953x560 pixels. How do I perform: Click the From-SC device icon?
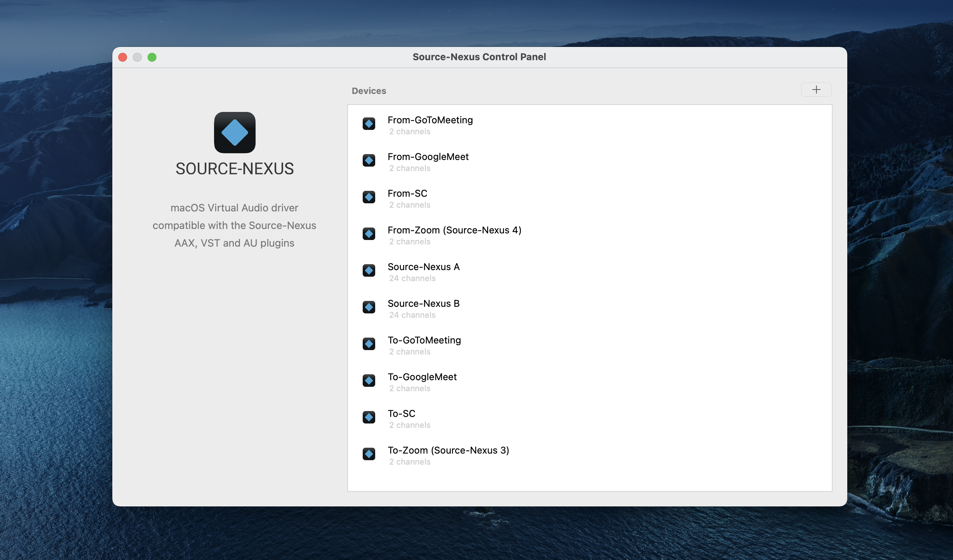pyautogui.click(x=369, y=197)
